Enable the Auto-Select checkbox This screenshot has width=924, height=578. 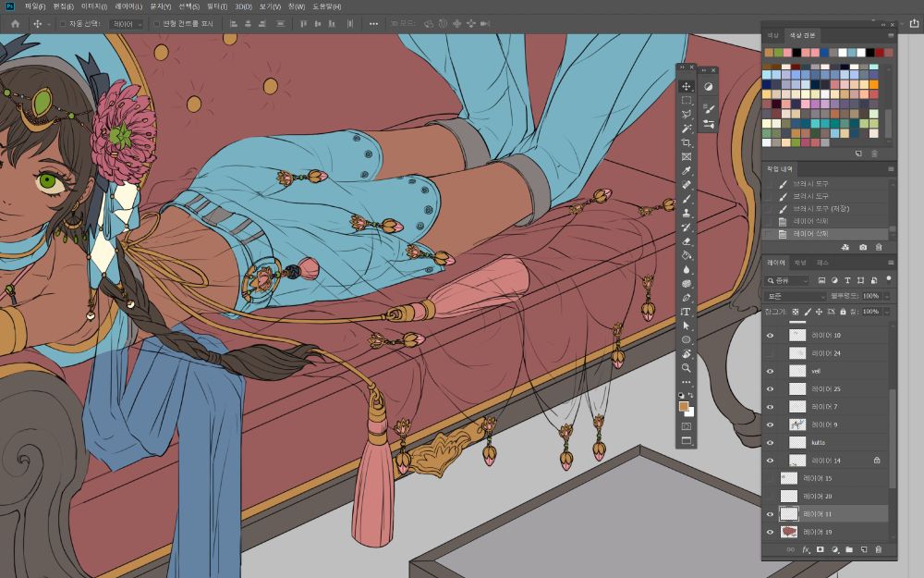pyautogui.click(x=63, y=24)
